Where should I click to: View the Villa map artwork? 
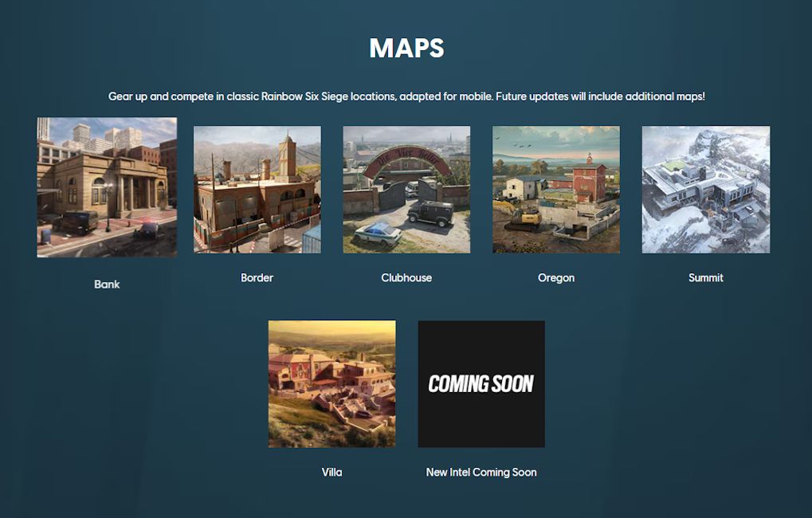point(331,383)
